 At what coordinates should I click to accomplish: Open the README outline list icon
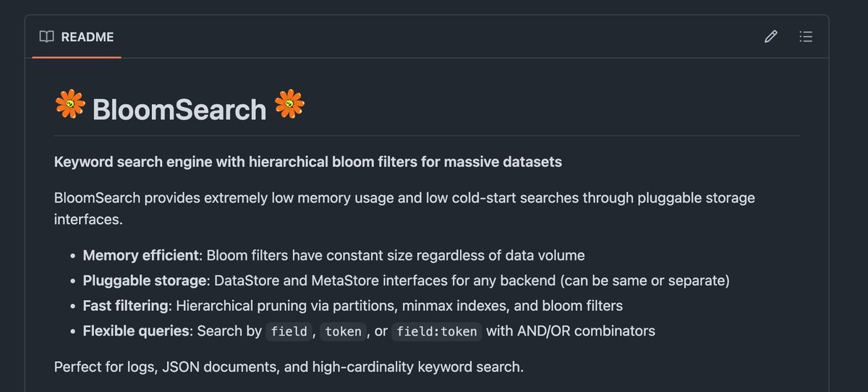click(806, 37)
